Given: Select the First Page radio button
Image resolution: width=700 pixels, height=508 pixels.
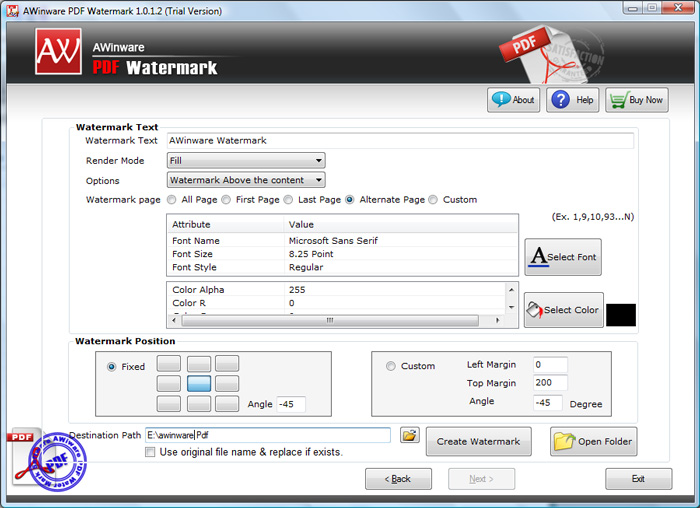Looking at the screenshot, I should 226,200.
